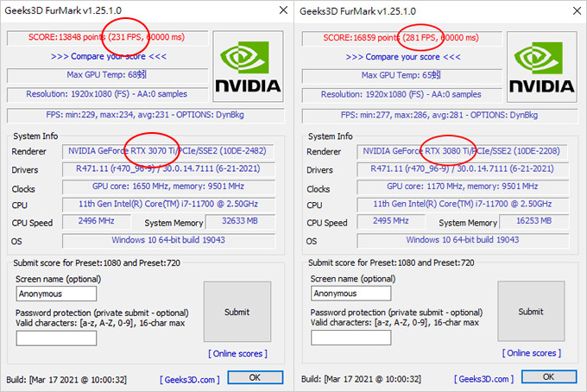Open Online scores link in left window
The width and height of the screenshot is (587, 392).
click(x=237, y=353)
